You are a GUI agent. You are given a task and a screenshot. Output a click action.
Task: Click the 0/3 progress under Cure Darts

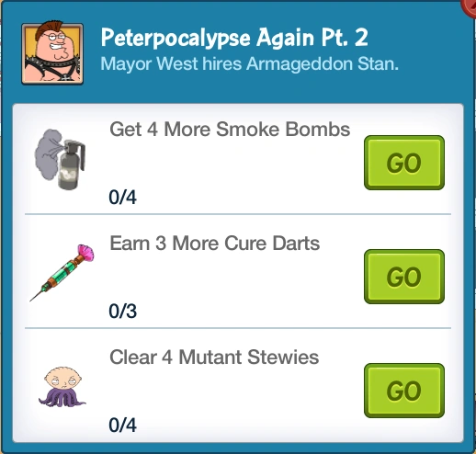click(x=122, y=311)
